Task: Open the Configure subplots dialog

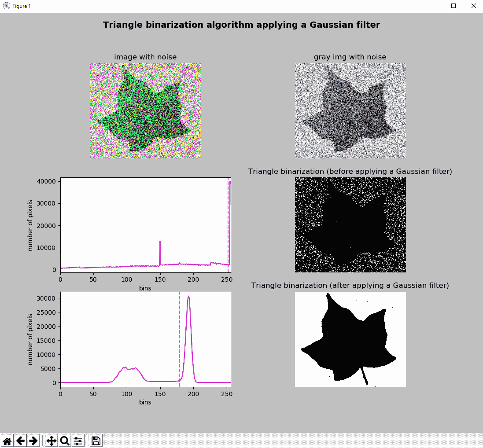Action: pyautogui.click(x=78, y=441)
